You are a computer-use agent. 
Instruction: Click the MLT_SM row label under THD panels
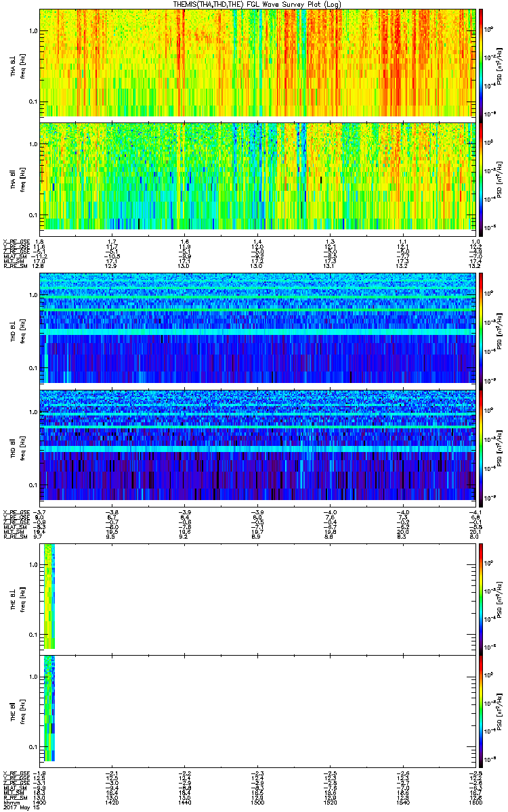(14, 532)
